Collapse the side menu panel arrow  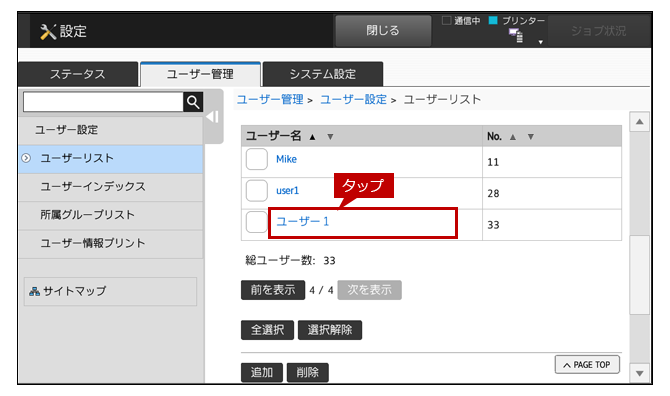[212, 117]
